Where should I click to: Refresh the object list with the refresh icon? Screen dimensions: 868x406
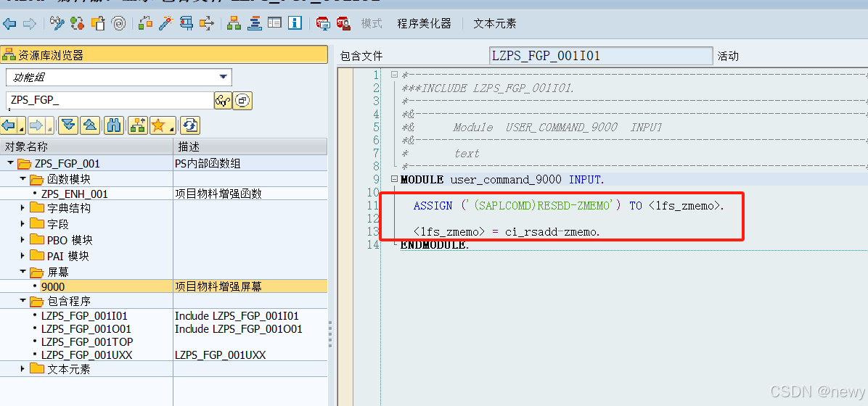click(190, 125)
